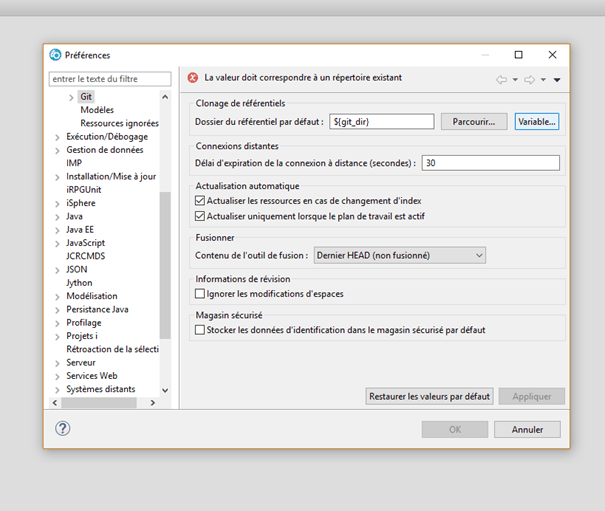605x511 pixels.
Task: Select Modèles in preferences tree
Action: coord(97,110)
